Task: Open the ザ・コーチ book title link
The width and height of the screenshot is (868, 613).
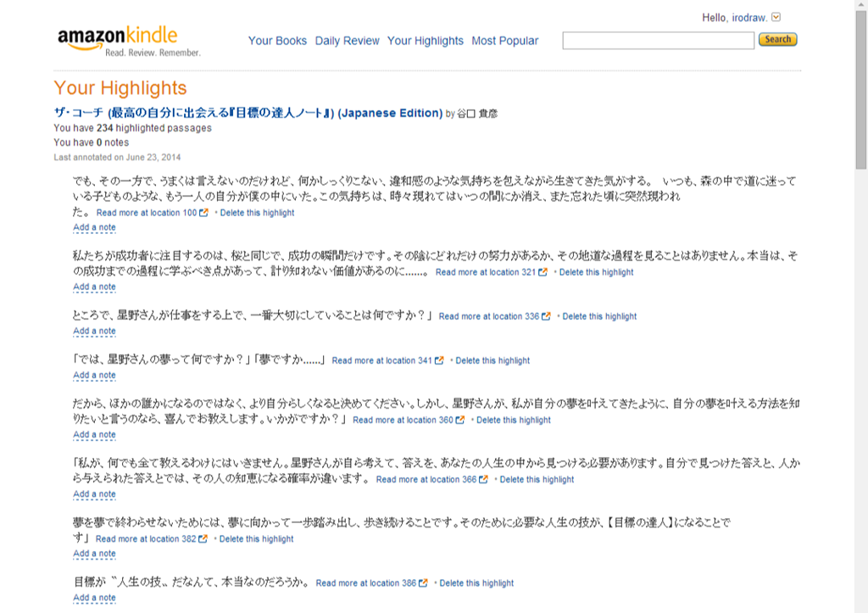Action: coord(248,113)
